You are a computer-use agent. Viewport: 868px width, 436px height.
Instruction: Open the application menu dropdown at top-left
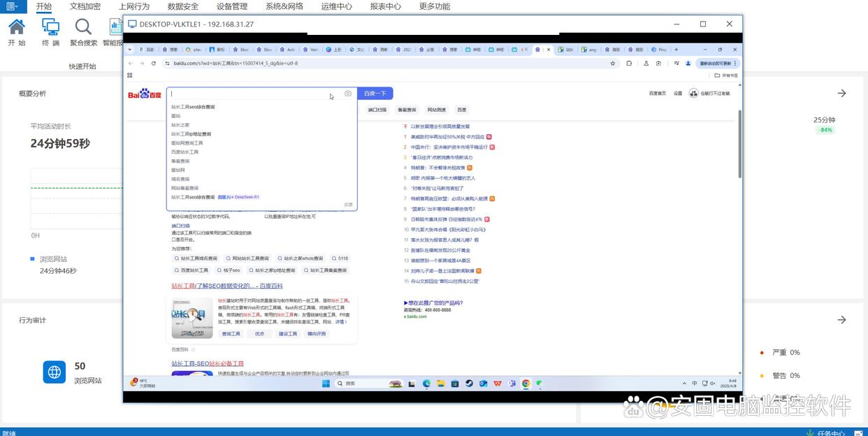pyautogui.click(x=13, y=6)
